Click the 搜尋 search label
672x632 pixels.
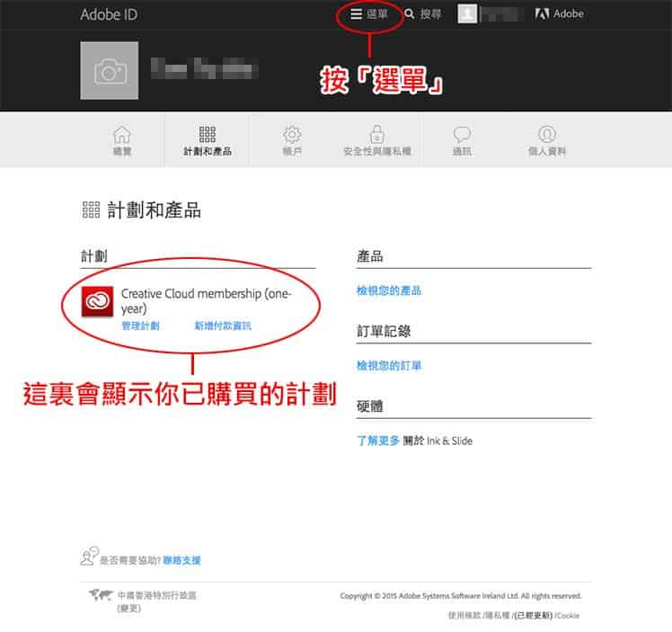point(430,14)
